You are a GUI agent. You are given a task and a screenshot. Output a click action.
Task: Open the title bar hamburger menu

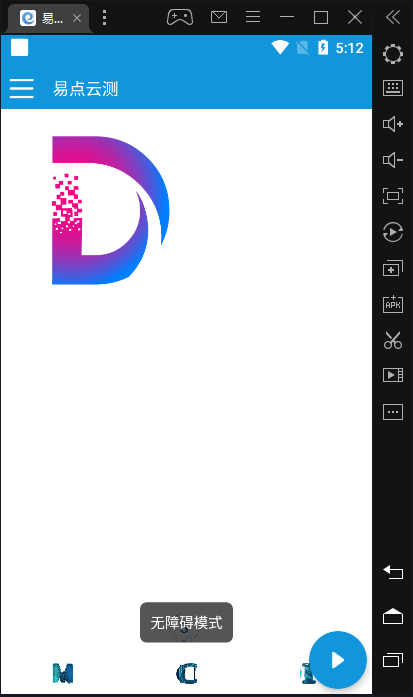tap(253, 17)
